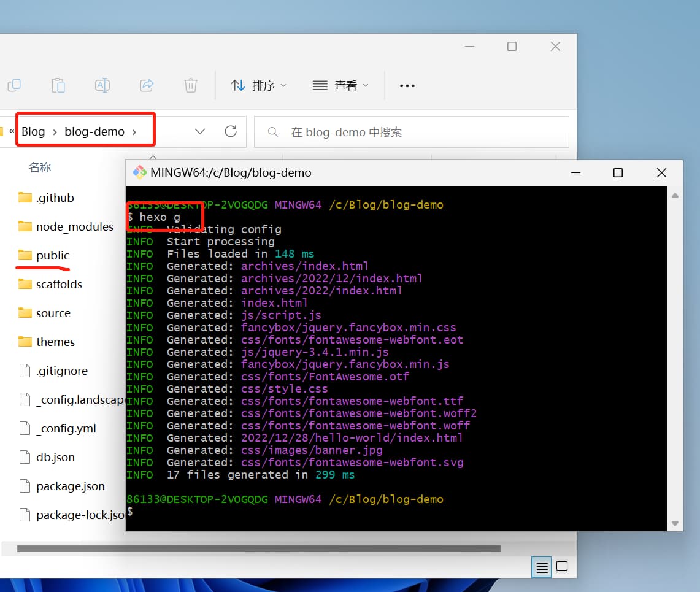The width and height of the screenshot is (700, 592).
Task: Switch to details list view layout
Action: click(542, 567)
